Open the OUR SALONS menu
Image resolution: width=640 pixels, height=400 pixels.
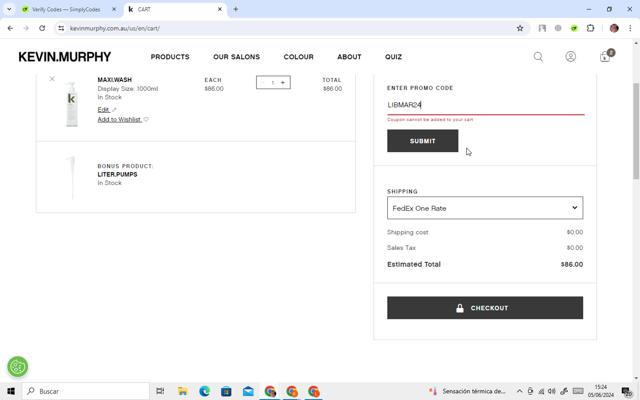pyautogui.click(x=236, y=57)
